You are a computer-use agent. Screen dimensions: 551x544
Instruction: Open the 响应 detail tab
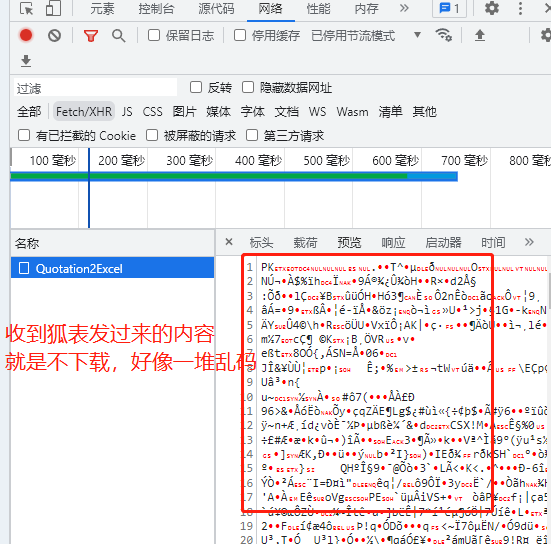point(393,242)
